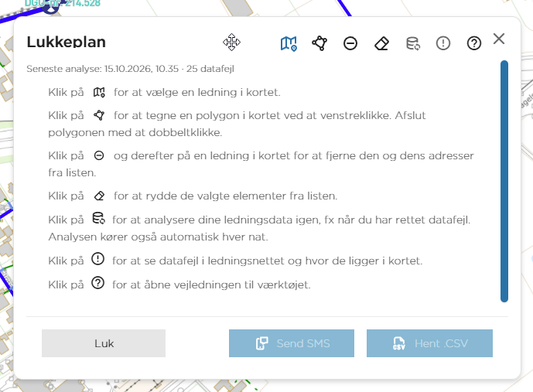Grab the move-dialog crosshair handle
The height and width of the screenshot is (392, 533).
(231, 42)
